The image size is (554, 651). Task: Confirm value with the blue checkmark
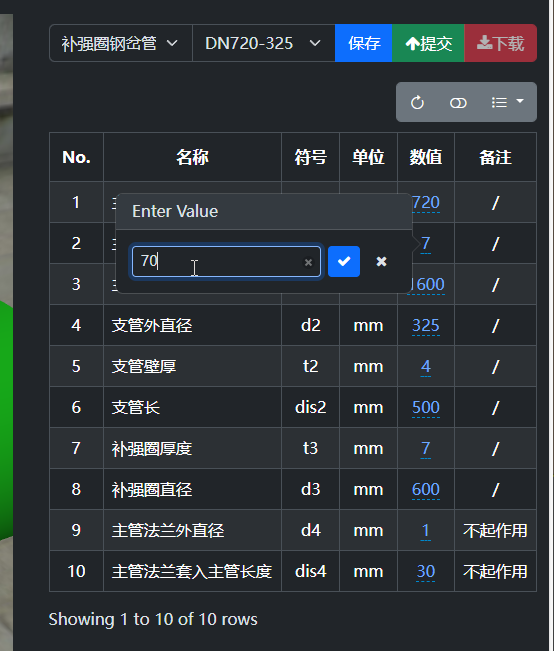tap(344, 262)
